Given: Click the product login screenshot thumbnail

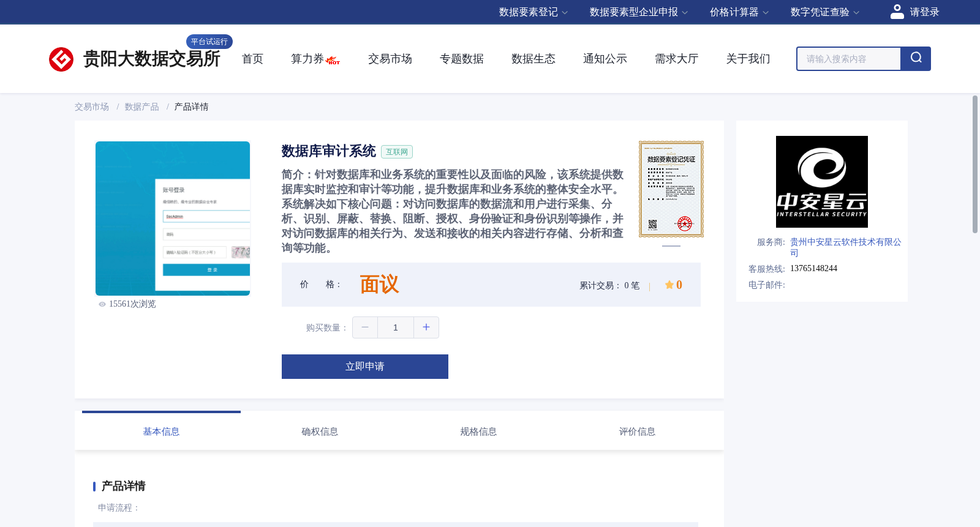Looking at the screenshot, I should coord(173,219).
